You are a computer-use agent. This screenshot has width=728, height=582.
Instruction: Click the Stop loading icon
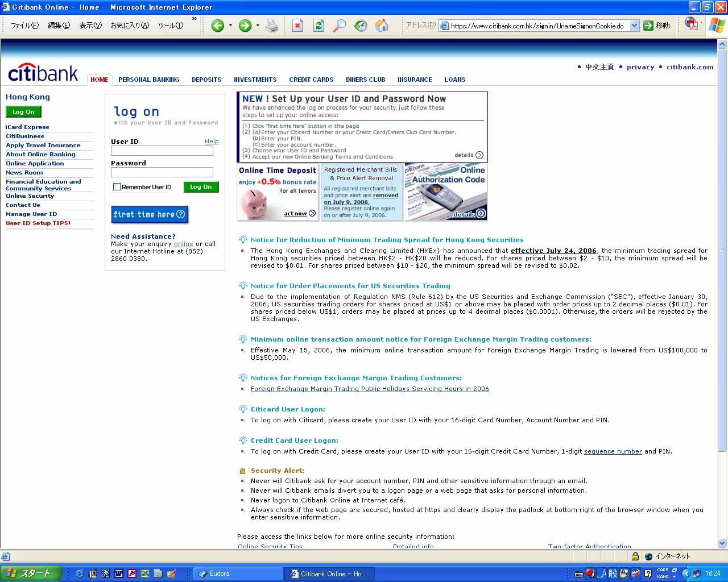tap(297, 26)
